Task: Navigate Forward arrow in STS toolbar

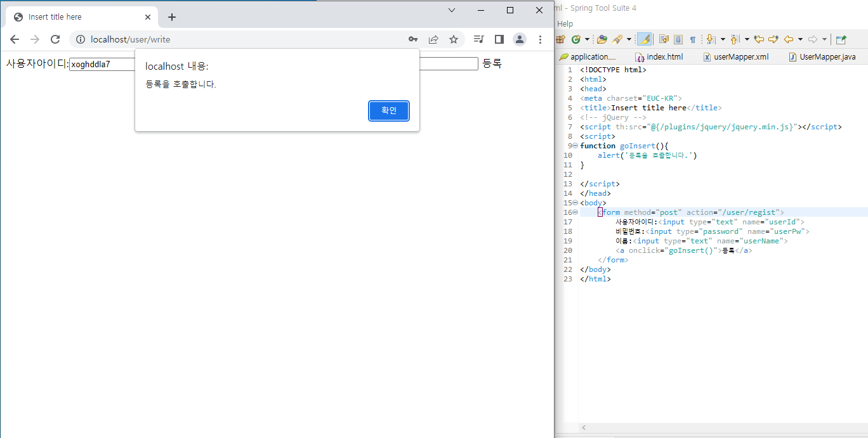Action: [813, 39]
